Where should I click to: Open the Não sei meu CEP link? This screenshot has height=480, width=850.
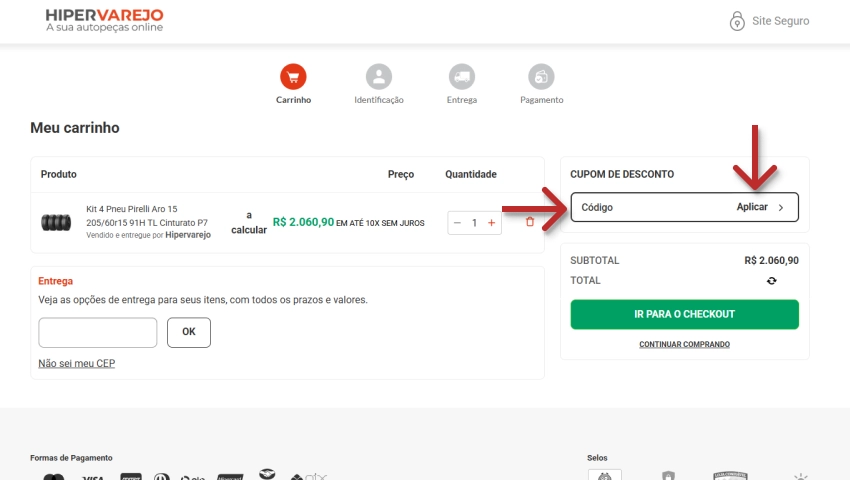[x=76, y=363]
